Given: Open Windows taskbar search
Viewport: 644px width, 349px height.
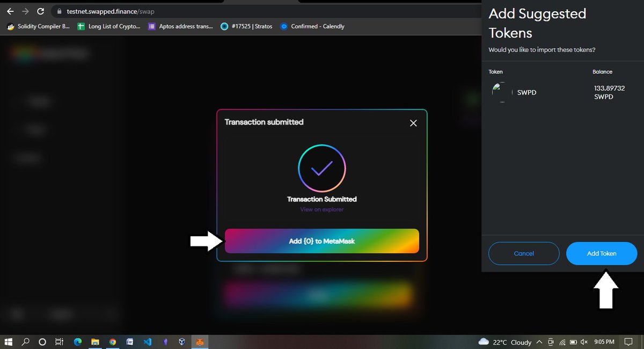Looking at the screenshot, I should pos(25,341).
